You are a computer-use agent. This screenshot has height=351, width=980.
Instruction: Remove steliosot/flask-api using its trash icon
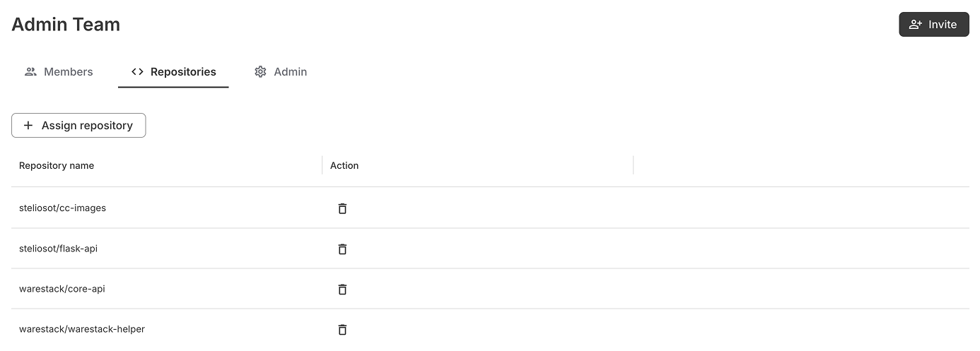click(342, 249)
